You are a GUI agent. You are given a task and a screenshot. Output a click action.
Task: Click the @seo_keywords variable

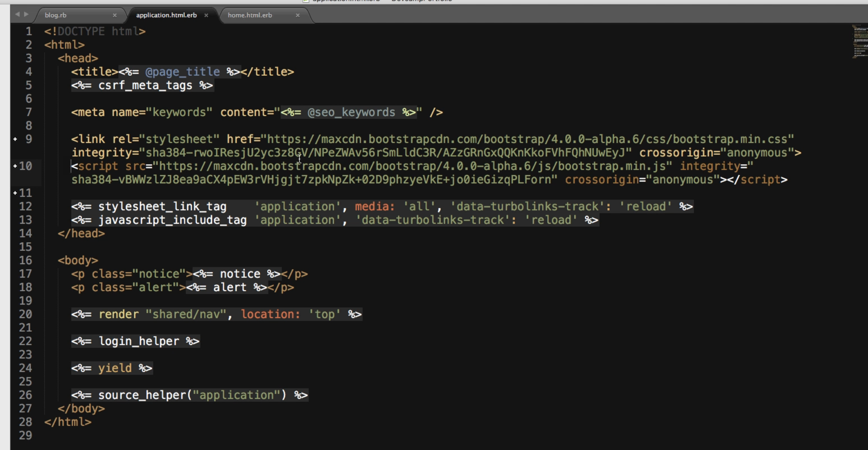351,112
